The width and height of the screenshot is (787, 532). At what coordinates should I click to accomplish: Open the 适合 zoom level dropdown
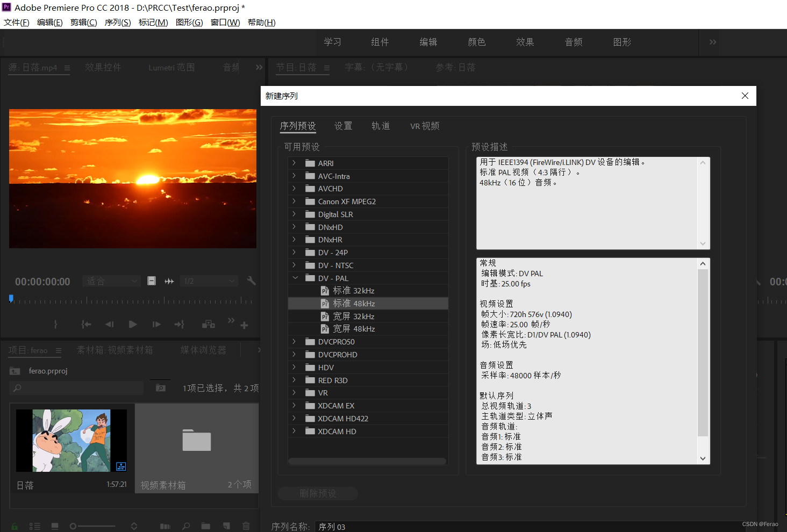tap(112, 281)
